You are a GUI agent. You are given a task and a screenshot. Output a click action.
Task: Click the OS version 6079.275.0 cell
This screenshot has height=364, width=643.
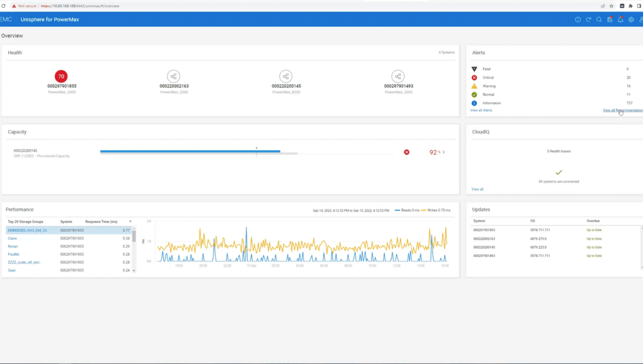pos(539,239)
